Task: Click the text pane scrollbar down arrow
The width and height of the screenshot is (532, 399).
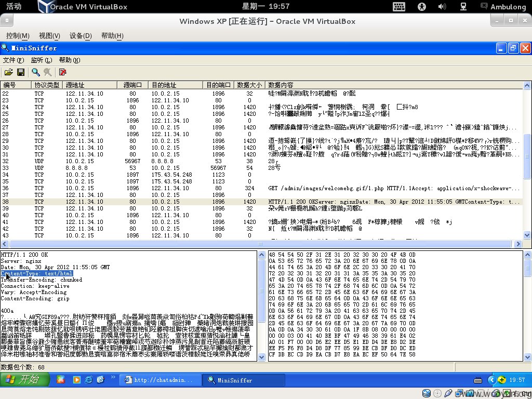Action: [262, 356]
